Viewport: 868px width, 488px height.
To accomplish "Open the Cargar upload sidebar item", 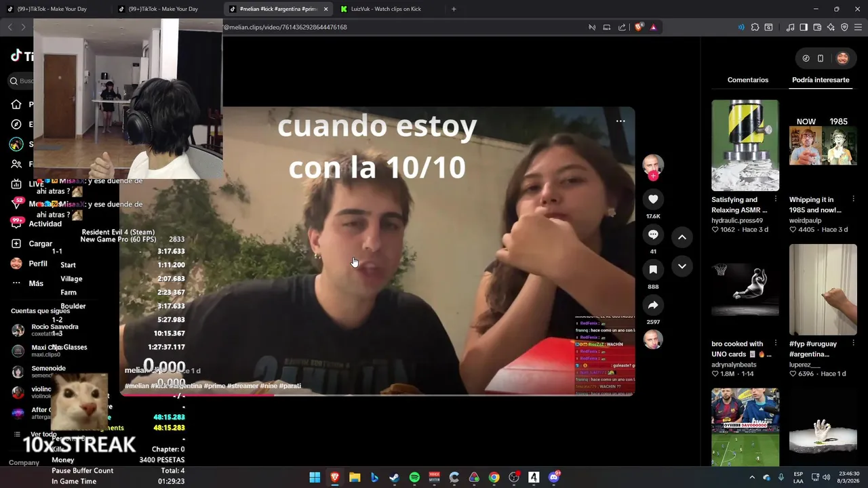I will click(x=32, y=243).
